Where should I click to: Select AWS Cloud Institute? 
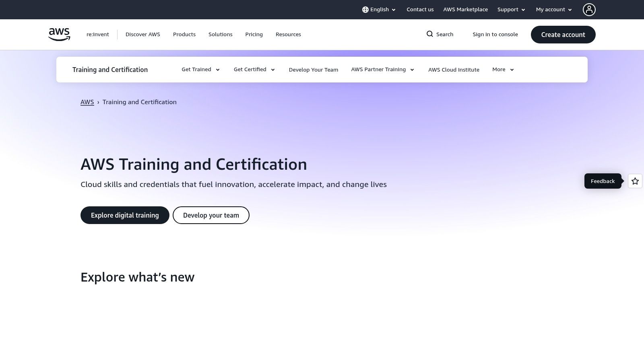pos(454,69)
